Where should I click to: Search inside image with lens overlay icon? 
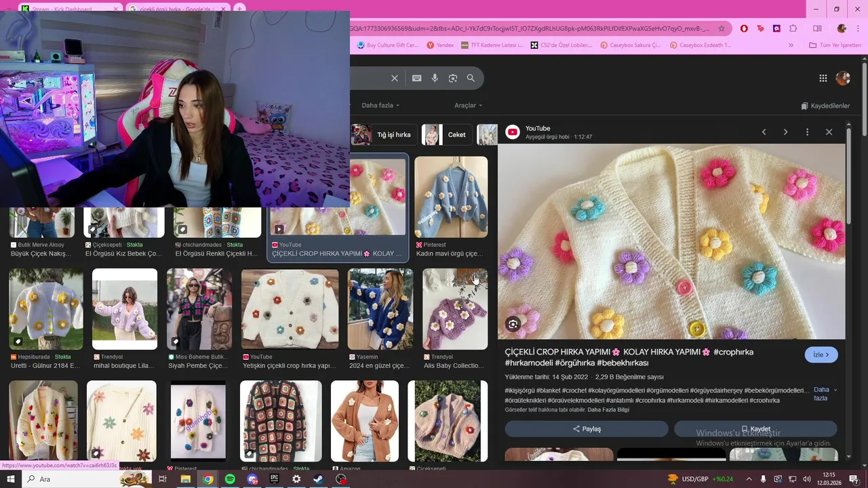click(513, 324)
